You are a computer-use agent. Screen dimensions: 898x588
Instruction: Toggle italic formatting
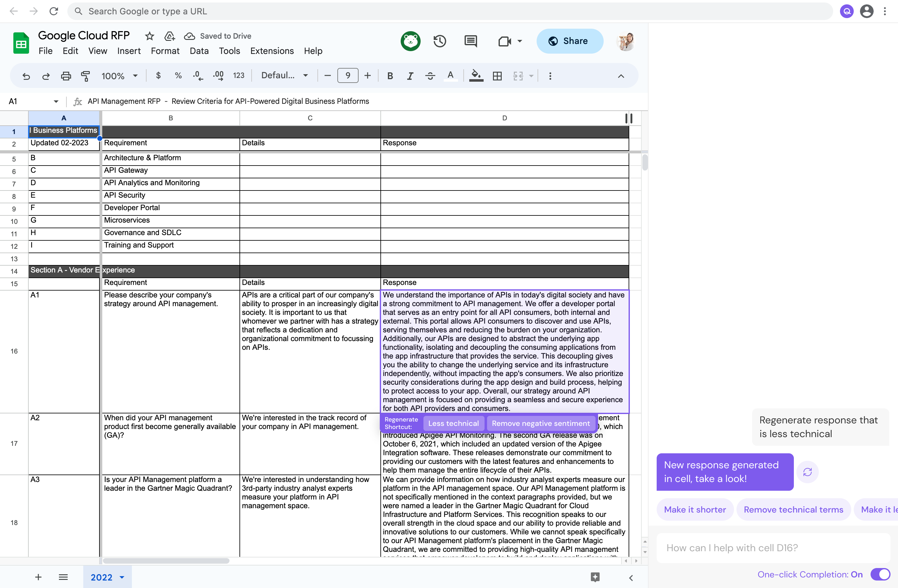[410, 76]
